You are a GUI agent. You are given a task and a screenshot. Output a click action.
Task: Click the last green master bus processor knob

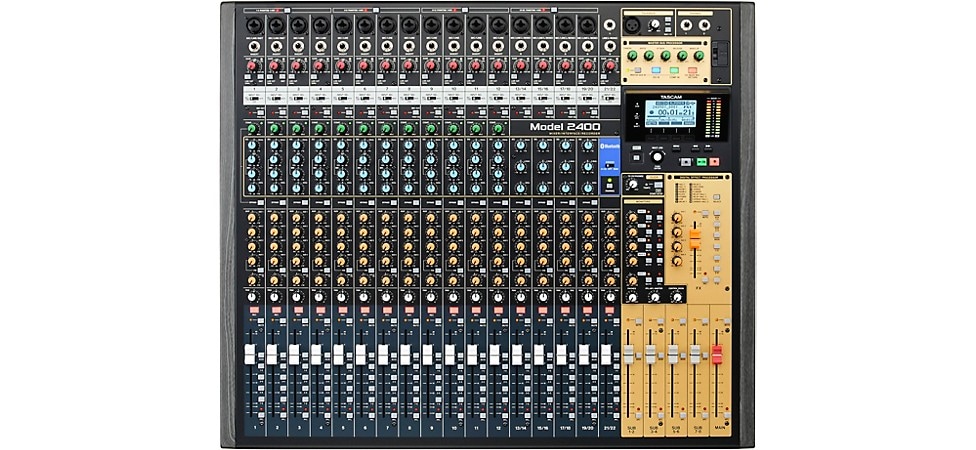tap(699, 56)
